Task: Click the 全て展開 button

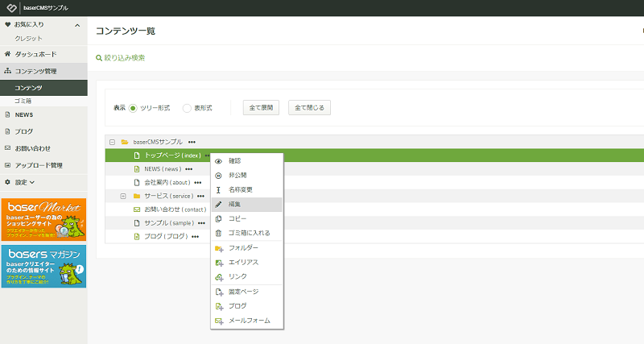Action: pos(261,108)
